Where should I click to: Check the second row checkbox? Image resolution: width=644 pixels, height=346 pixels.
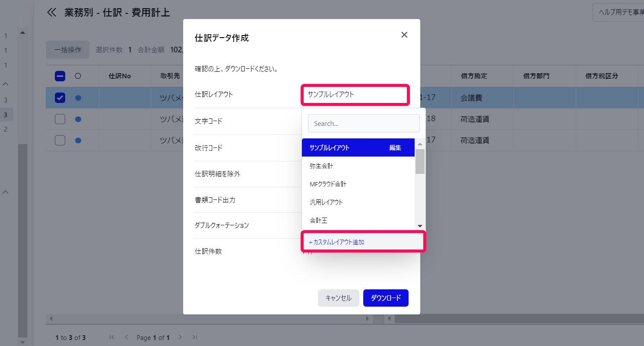(60, 119)
